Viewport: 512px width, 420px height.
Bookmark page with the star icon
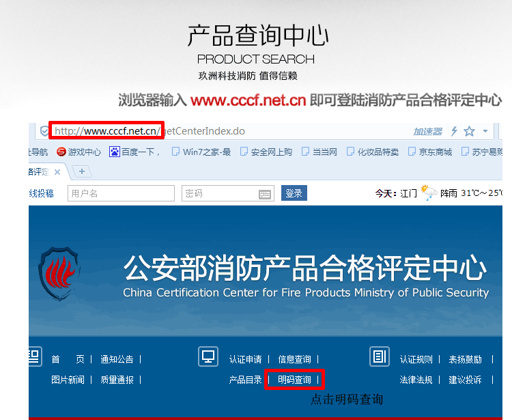[x=469, y=131]
